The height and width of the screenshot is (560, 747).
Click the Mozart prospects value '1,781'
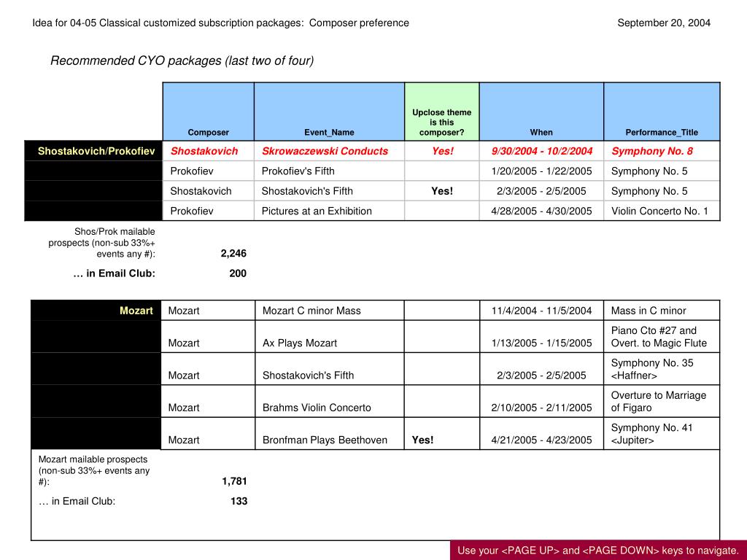coord(234,481)
